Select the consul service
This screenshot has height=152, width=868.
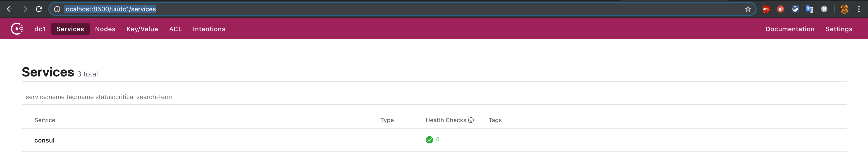click(44, 140)
